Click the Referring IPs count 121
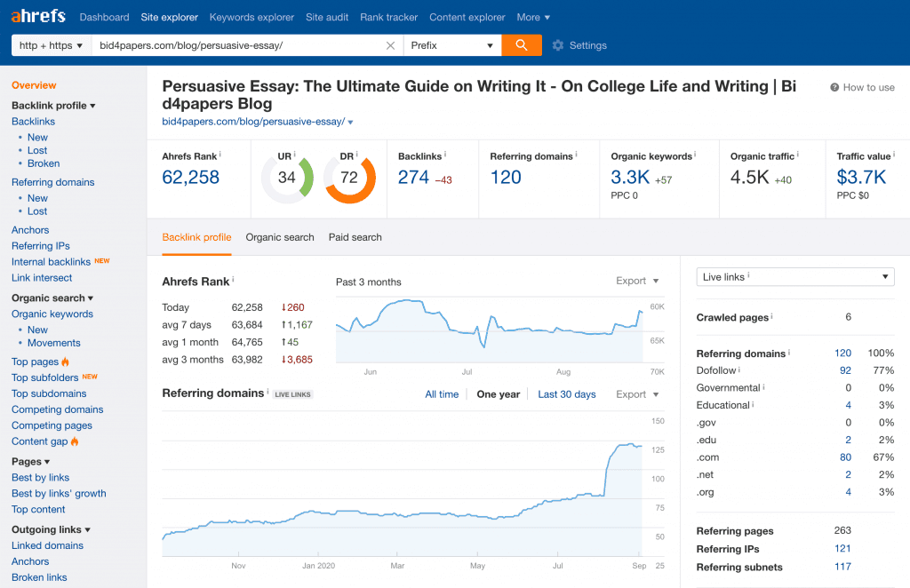Viewport: 910px width, 588px height. 842,549
